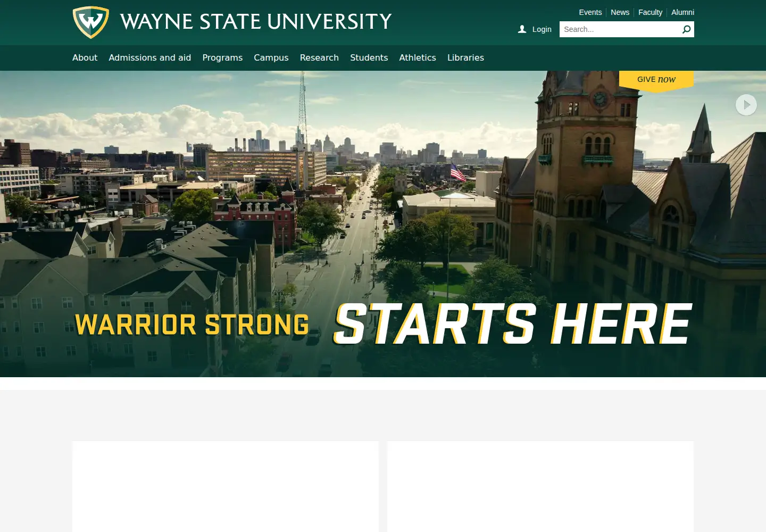
Task: Open the Libraries link in navigation
Action: tap(465, 57)
